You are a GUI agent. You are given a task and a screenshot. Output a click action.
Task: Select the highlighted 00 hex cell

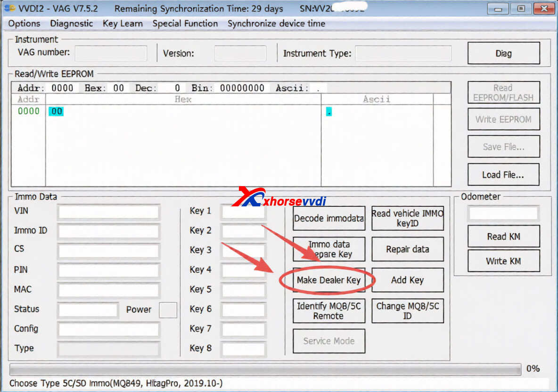tap(56, 111)
